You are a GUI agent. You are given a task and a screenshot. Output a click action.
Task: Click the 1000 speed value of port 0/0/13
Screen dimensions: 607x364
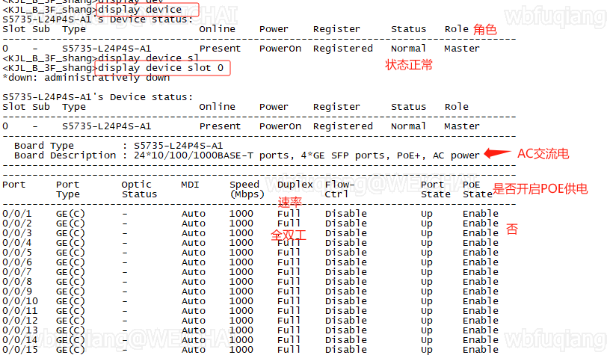coord(241,330)
